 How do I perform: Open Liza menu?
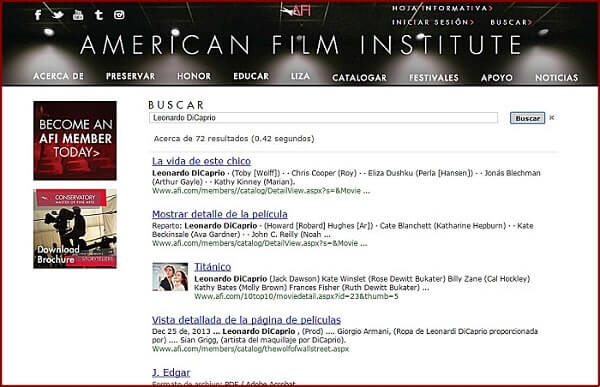[300, 76]
